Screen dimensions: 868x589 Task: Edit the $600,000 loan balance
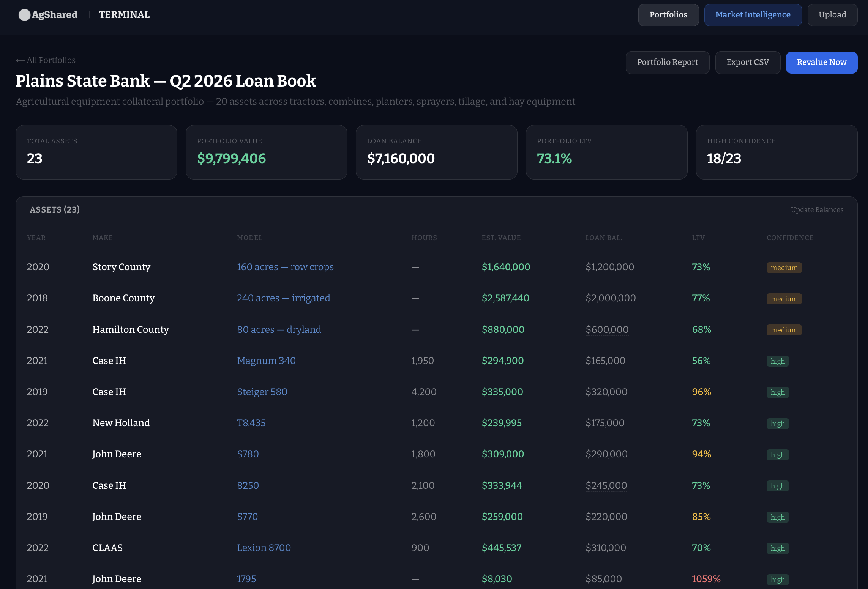click(607, 329)
